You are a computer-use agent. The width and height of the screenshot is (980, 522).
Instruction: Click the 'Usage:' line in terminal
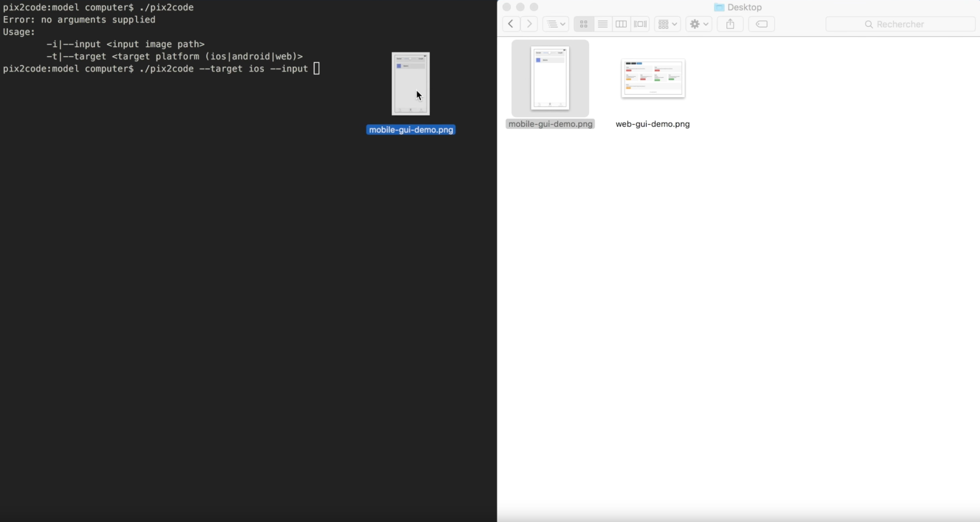tap(19, 32)
